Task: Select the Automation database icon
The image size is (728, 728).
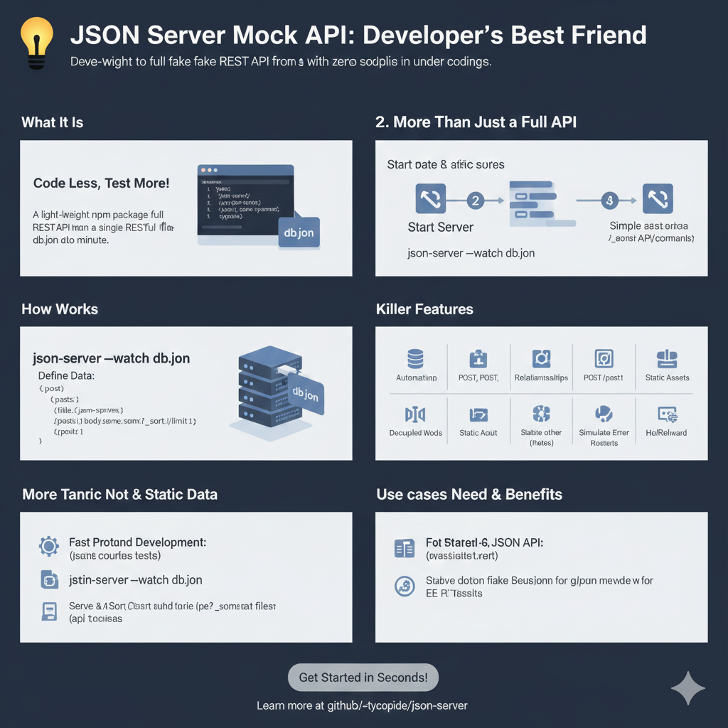Action: pos(416,357)
